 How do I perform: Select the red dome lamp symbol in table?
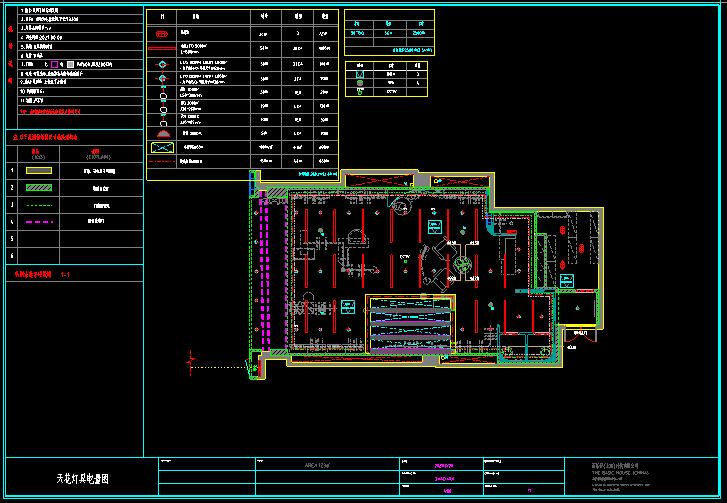pyautogui.click(x=163, y=134)
